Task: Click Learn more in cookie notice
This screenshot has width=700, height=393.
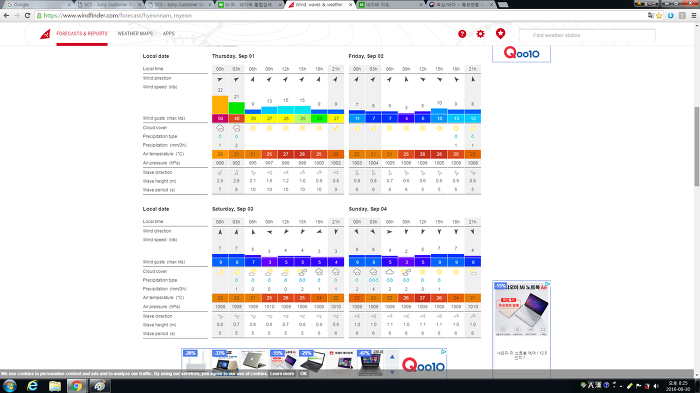Action: point(282,373)
